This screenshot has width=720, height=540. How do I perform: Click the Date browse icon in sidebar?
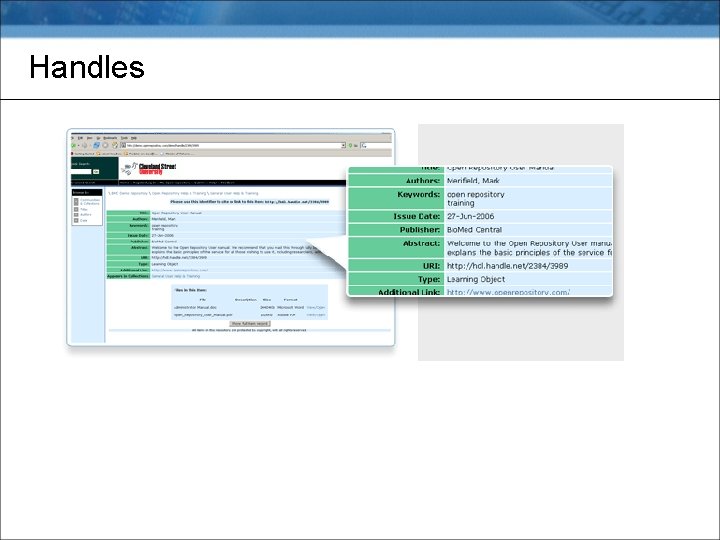(x=76, y=220)
